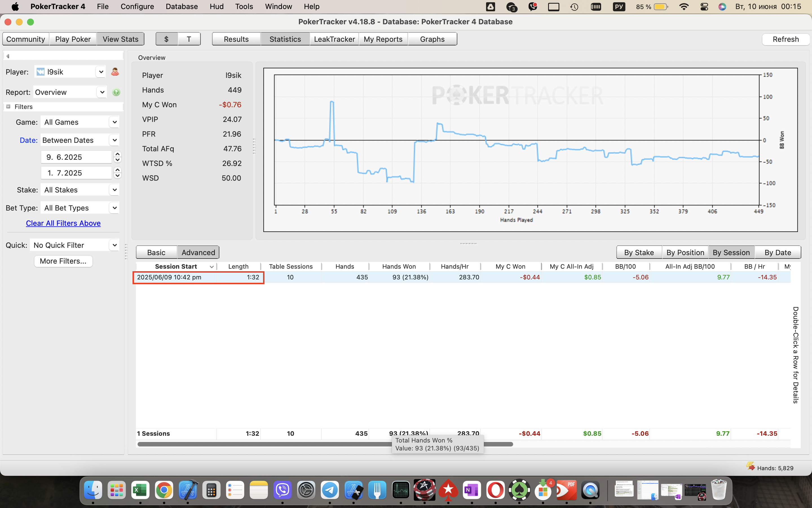Open the Report dropdown showing Overview

tap(70, 92)
